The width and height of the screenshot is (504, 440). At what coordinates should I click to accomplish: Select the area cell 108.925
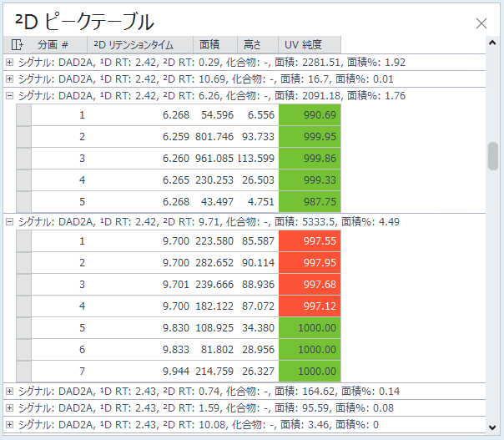(x=214, y=328)
